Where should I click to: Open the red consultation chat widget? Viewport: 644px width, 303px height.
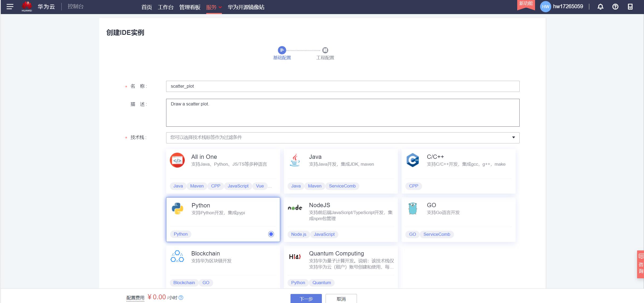tap(641, 264)
